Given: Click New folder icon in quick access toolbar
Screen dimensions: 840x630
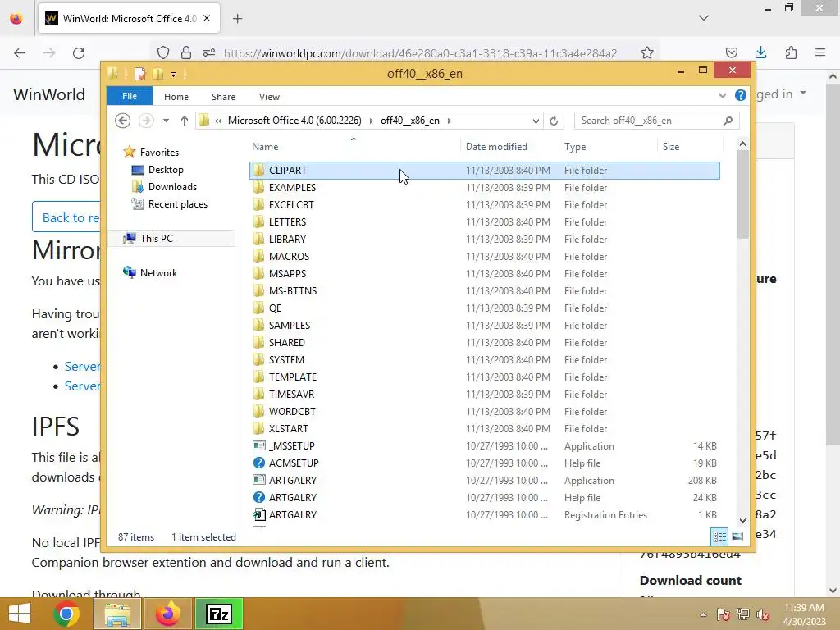Looking at the screenshot, I should [157, 73].
